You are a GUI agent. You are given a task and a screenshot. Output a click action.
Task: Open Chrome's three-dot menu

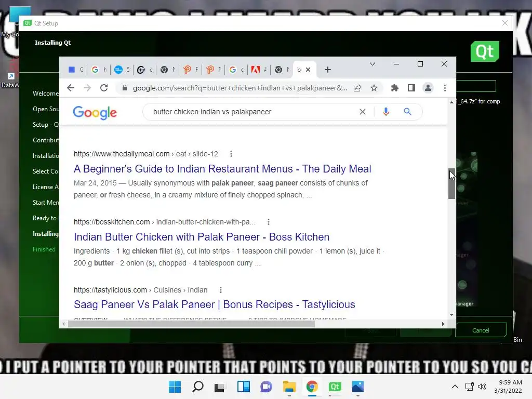pyautogui.click(x=445, y=88)
